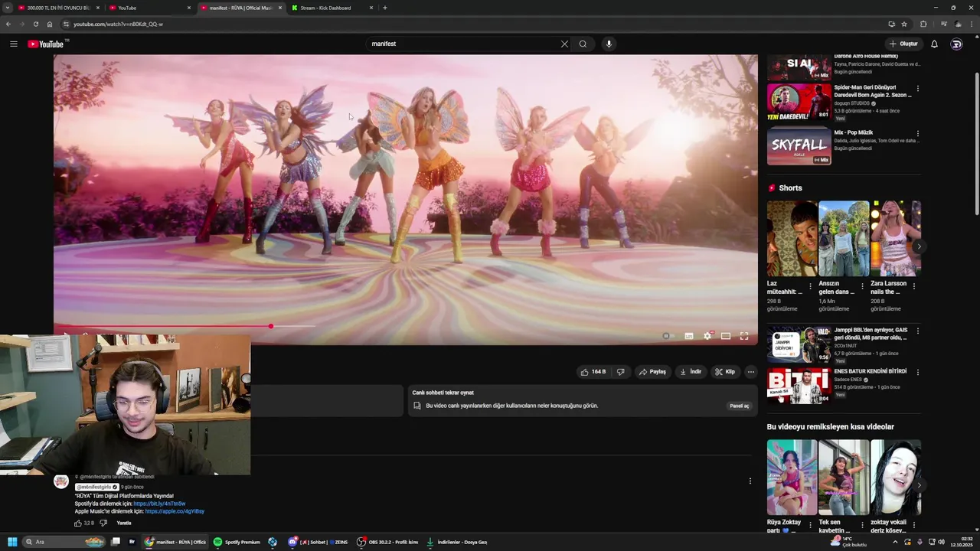Image resolution: width=980 pixels, height=551 pixels.
Task: Open the menu for the Ansızın gelen dans short
Action: 862,286
